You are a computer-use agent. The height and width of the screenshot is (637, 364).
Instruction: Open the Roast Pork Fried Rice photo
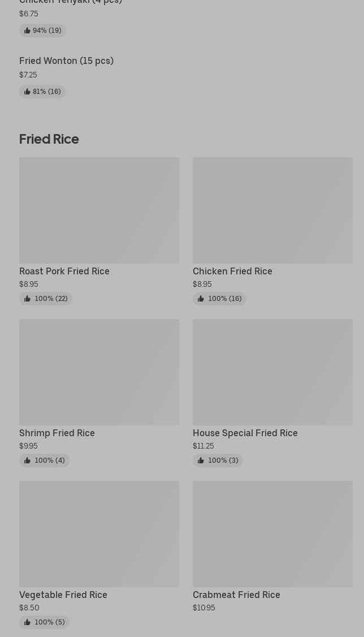99,210
